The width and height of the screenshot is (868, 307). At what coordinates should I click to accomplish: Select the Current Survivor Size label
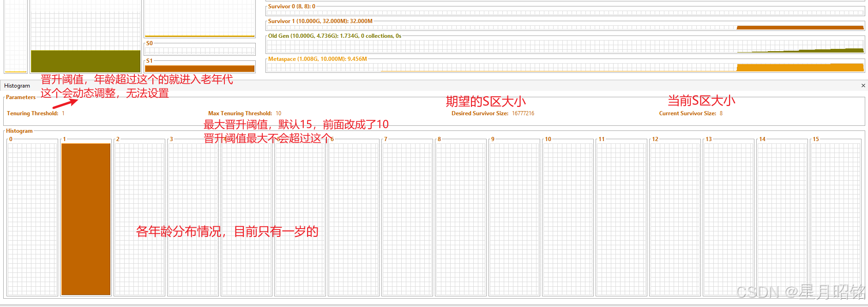(687, 113)
